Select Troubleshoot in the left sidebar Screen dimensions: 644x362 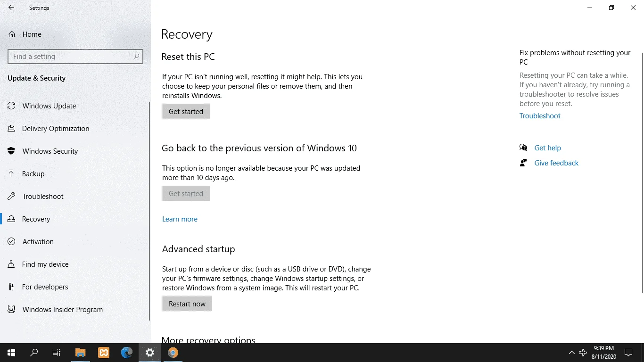(74, 197)
